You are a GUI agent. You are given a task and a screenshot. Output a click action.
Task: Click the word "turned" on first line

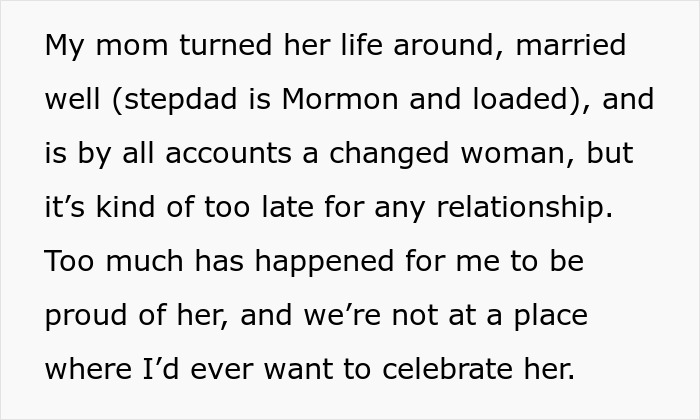point(200,46)
